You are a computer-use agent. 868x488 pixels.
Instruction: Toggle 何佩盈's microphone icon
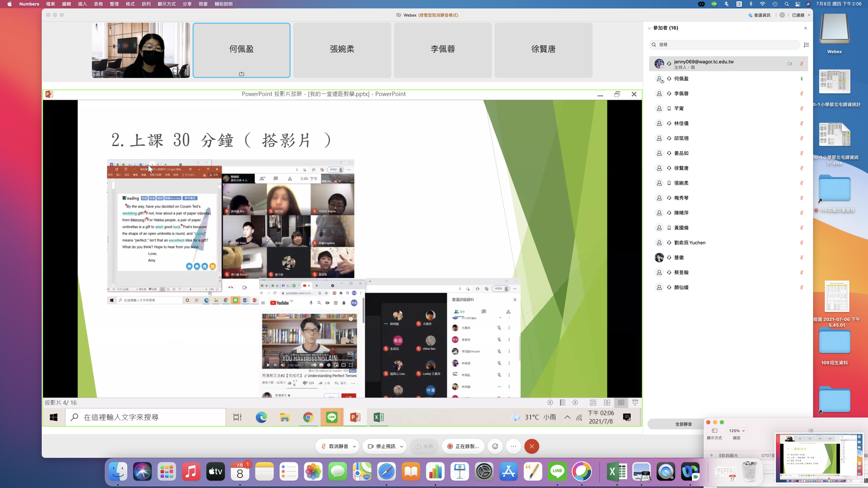pyautogui.click(x=802, y=79)
